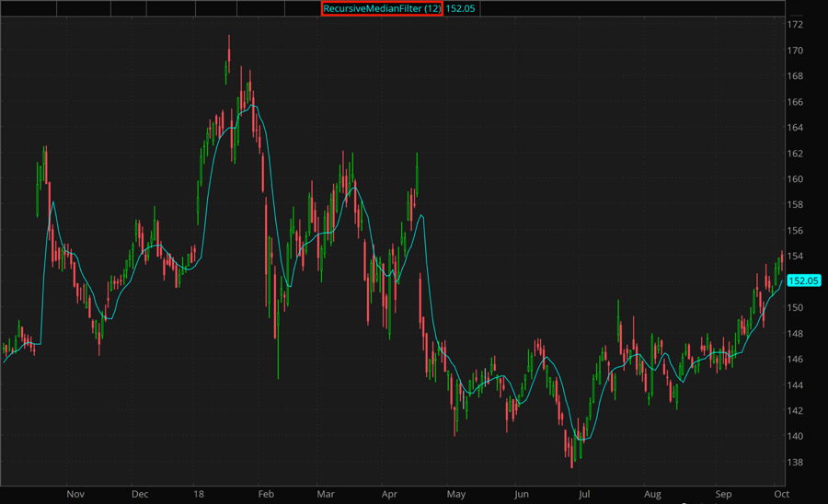
Task: Click the Oct label on time axis
Action: [x=781, y=494]
